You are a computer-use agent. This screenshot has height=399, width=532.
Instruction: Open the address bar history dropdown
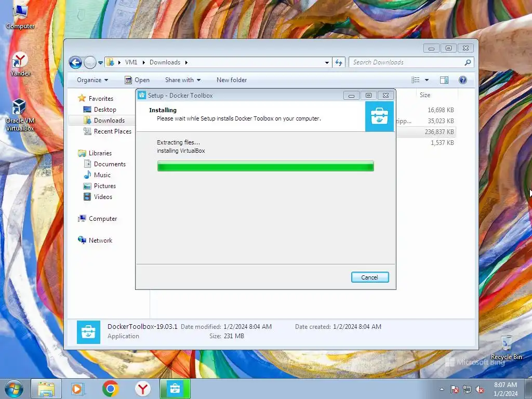tap(327, 62)
